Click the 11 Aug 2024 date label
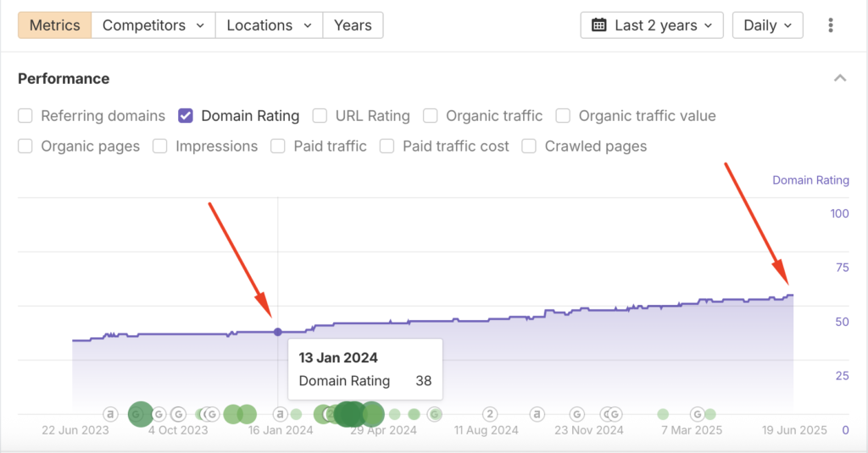This screenshot has height=453, width=868. click(486, 430)
